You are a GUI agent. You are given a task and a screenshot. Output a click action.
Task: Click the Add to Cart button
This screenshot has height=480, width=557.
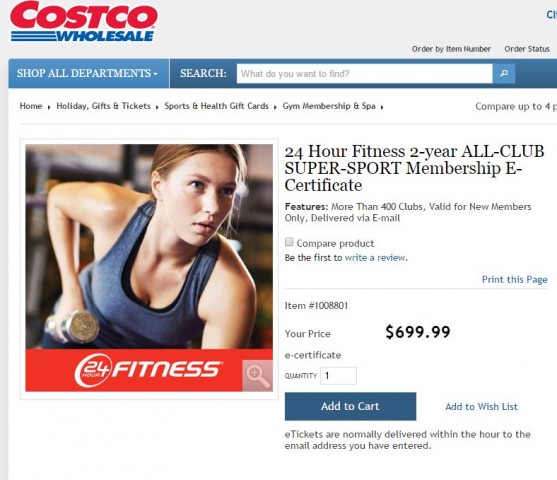click(350, 406)
